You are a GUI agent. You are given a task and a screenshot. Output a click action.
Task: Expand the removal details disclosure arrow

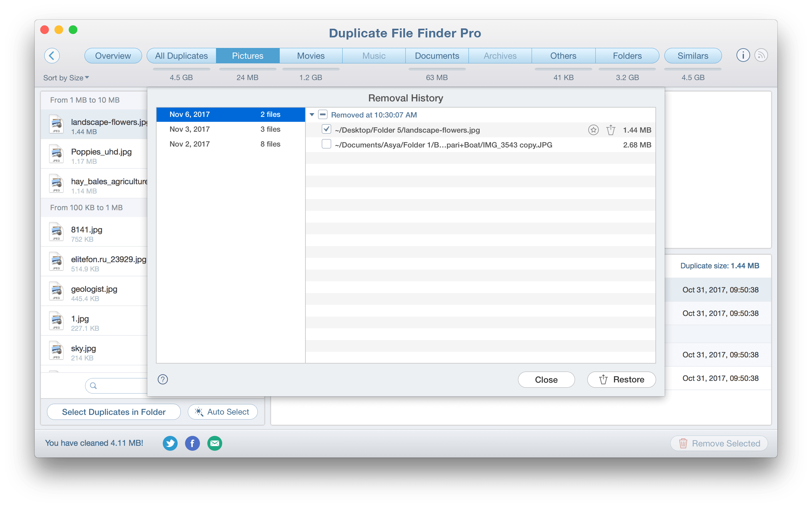click(313, 114)
